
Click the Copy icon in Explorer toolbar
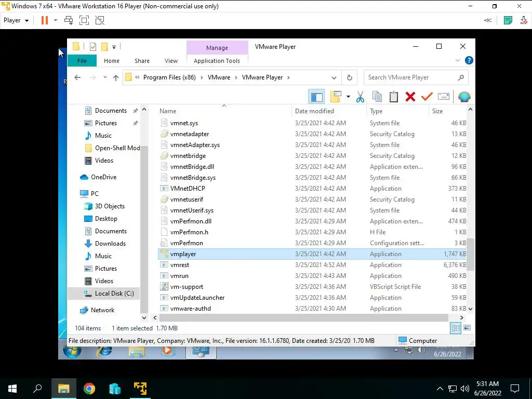pos(377,97)
